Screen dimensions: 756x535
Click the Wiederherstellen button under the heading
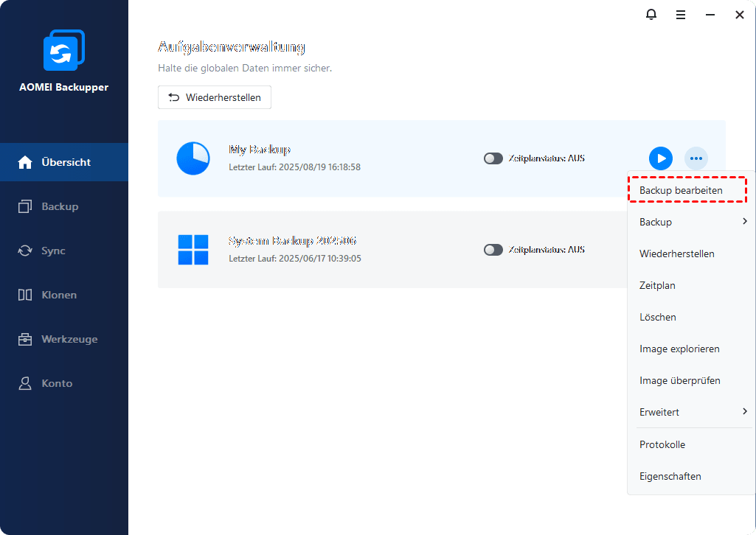click(x=215, y=97)
